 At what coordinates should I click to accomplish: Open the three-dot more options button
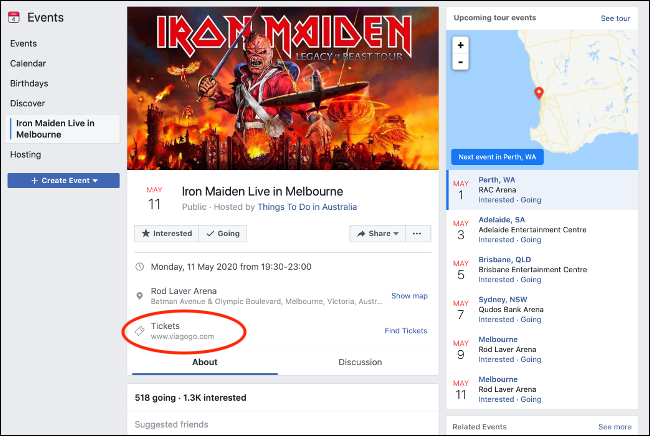pos(417,233)
